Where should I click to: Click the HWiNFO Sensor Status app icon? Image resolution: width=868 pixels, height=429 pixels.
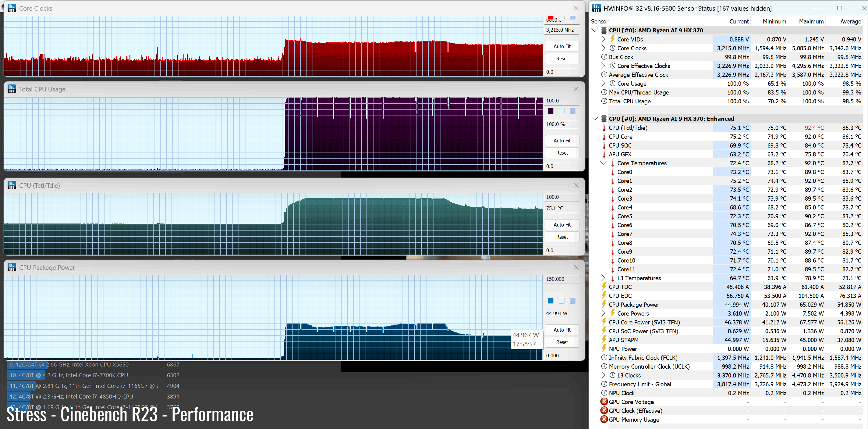click(596, 8)
